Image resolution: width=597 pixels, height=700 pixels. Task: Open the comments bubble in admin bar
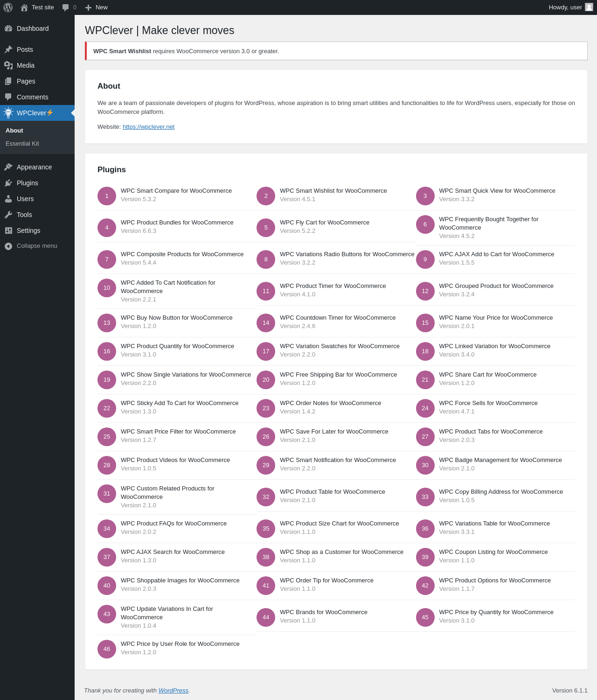tap(66, 7)
